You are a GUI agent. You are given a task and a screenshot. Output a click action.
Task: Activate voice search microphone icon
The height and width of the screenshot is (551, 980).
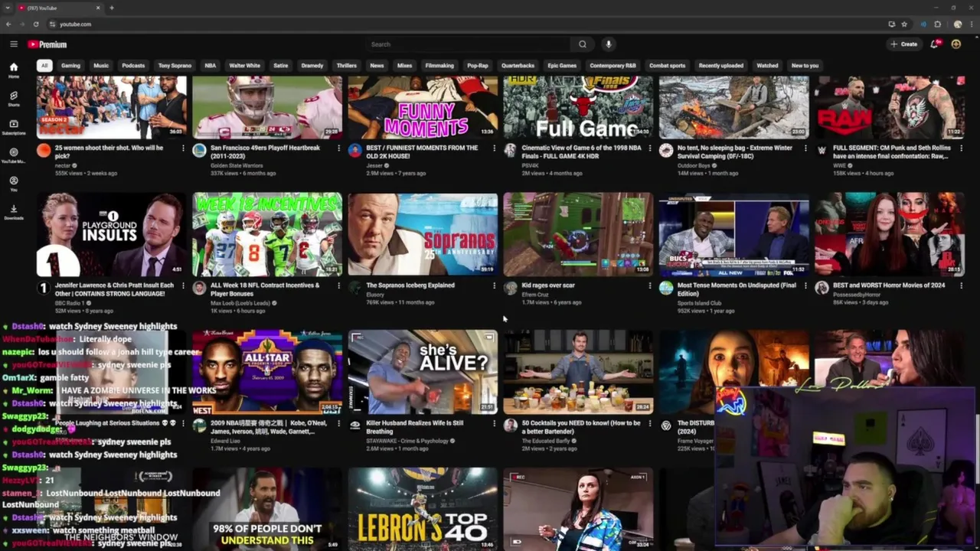pos(609,44)
